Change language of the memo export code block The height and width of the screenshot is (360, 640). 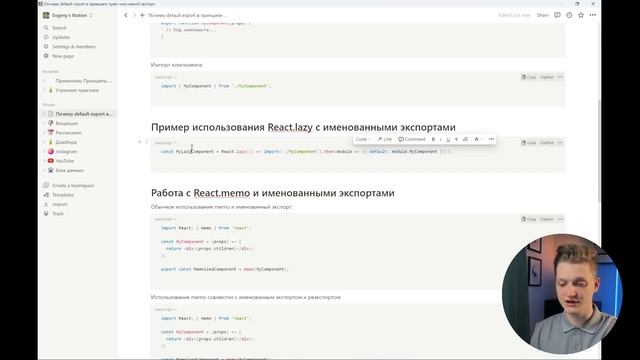pos(165,219)
